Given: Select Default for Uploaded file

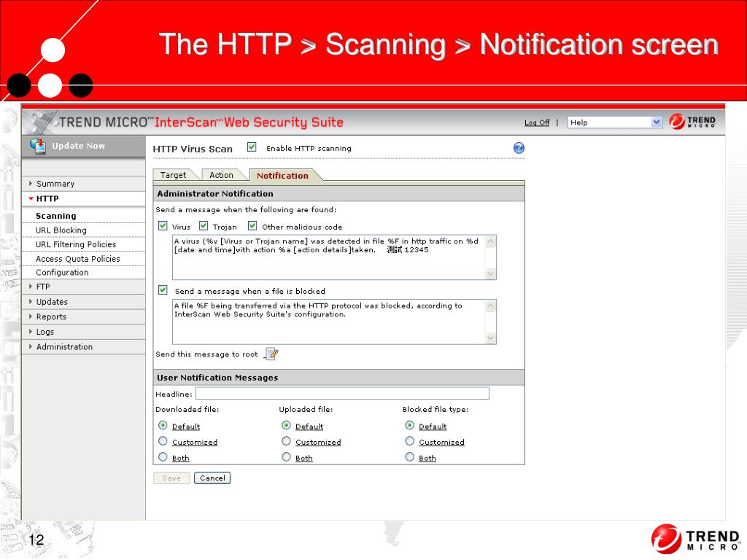Looking at the screenshot, I should tap(286, 425).
